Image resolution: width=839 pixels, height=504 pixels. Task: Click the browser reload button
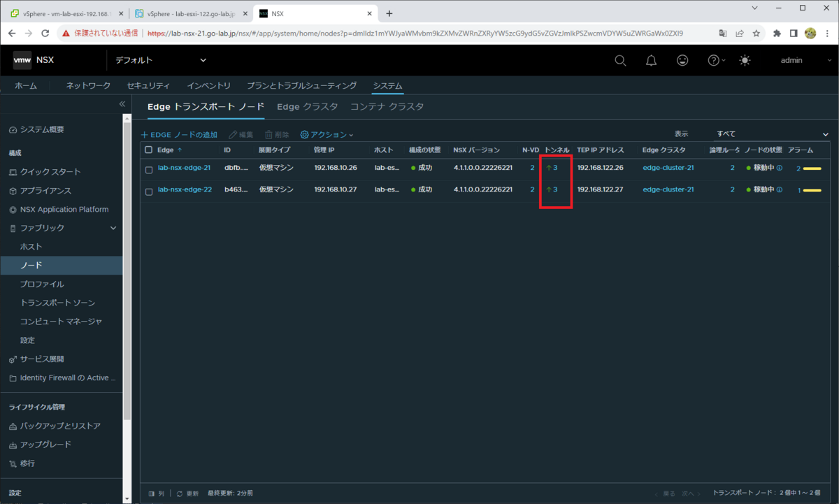(45, 33)
